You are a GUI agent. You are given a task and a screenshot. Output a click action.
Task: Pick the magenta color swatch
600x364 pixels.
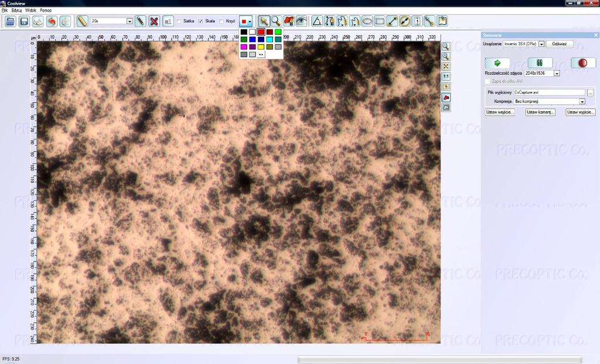click(244, 47)
